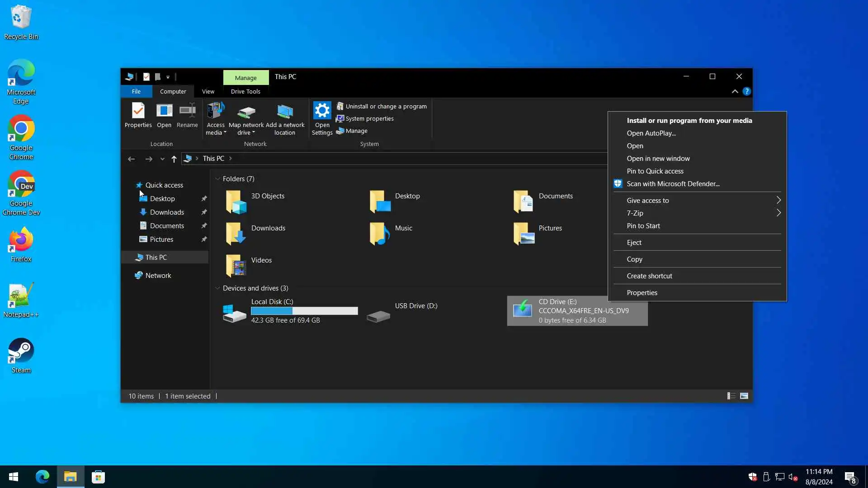Collapse Devices and drives group
Viewport: 868px width, 488px height.
pyautogui.click(x=217, y=288)
